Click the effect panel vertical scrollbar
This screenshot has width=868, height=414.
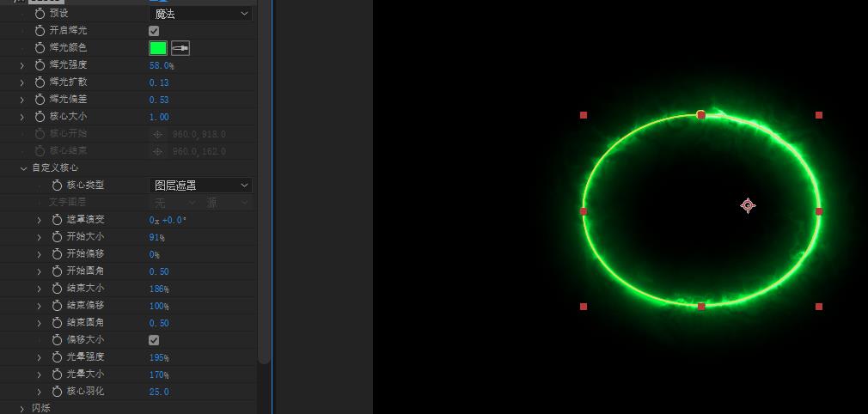pos(264,183)
